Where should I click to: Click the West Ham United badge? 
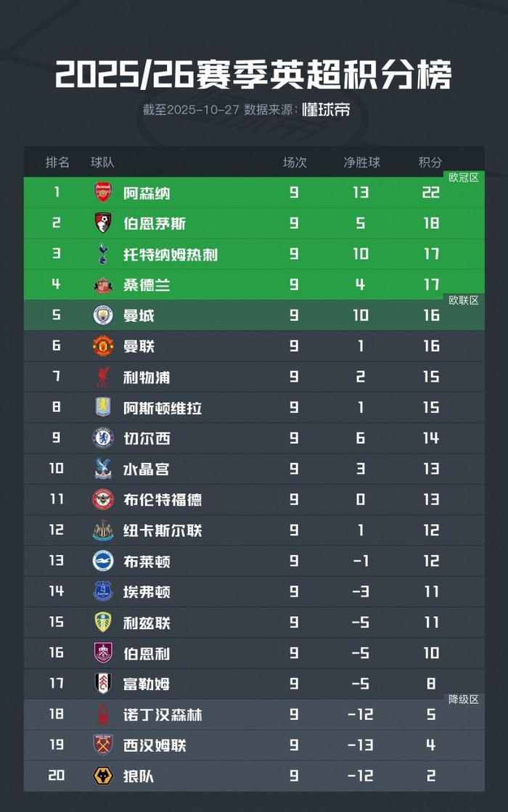click(x=103, y=745)
